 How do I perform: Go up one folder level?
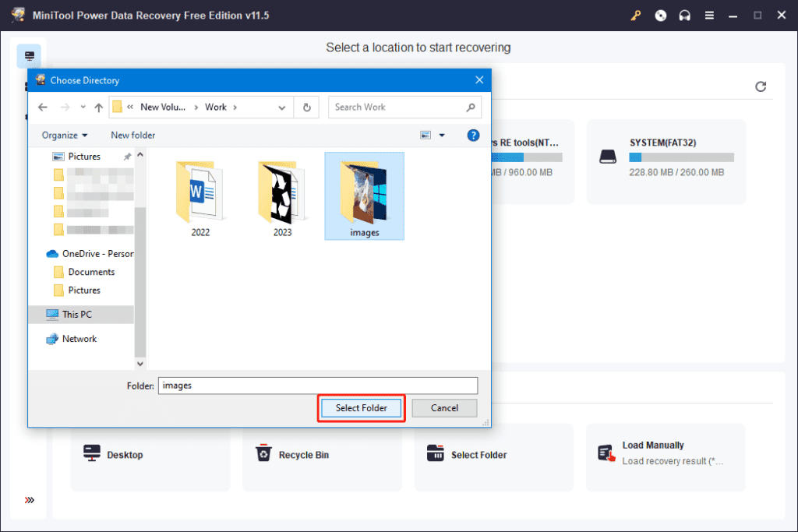(99, 107)
